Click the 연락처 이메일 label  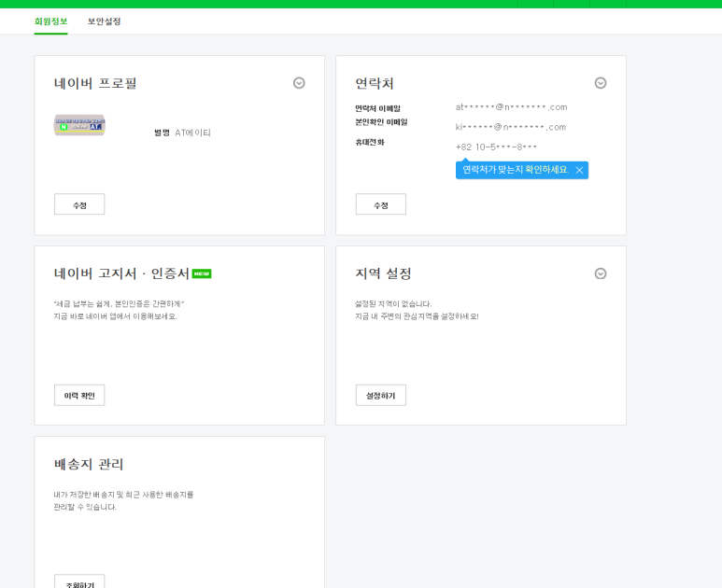coord(377,108)
